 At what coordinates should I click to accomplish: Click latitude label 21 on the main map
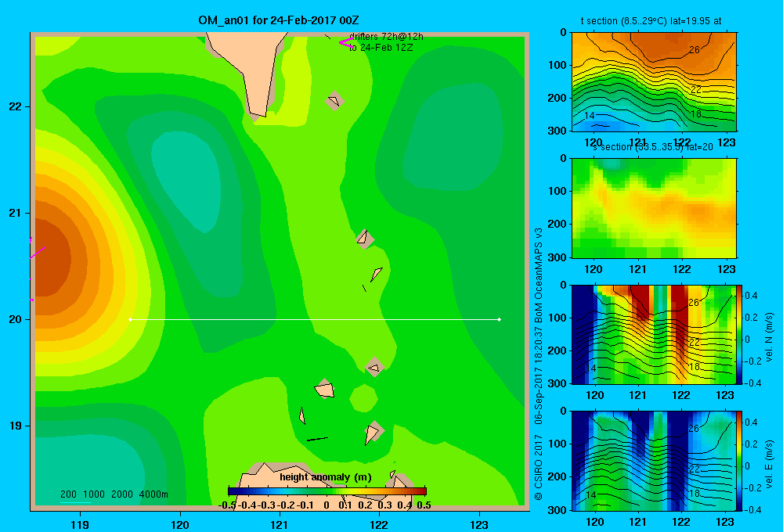(x=16, y=213)
